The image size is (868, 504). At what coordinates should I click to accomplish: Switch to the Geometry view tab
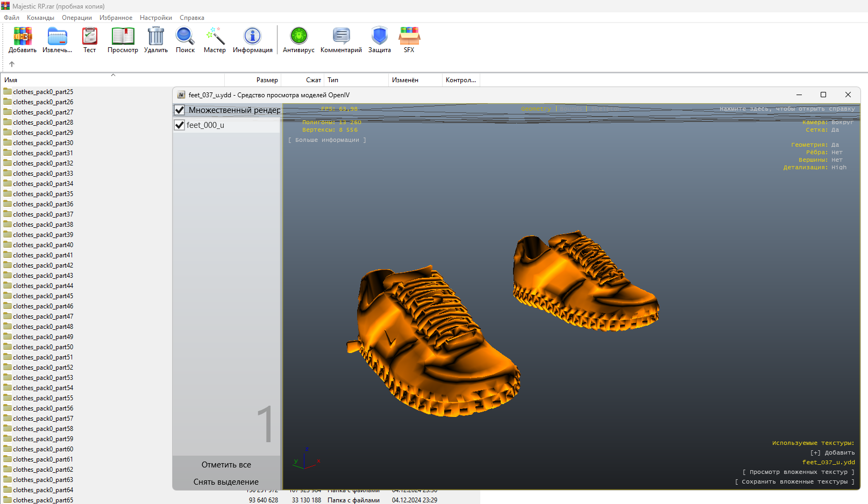[536, 109]
